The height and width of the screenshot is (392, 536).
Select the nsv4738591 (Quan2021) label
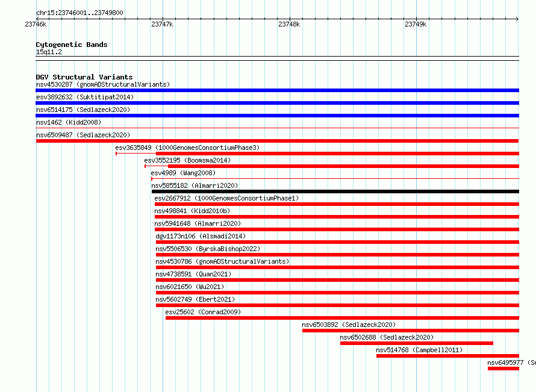click(193, 274)
